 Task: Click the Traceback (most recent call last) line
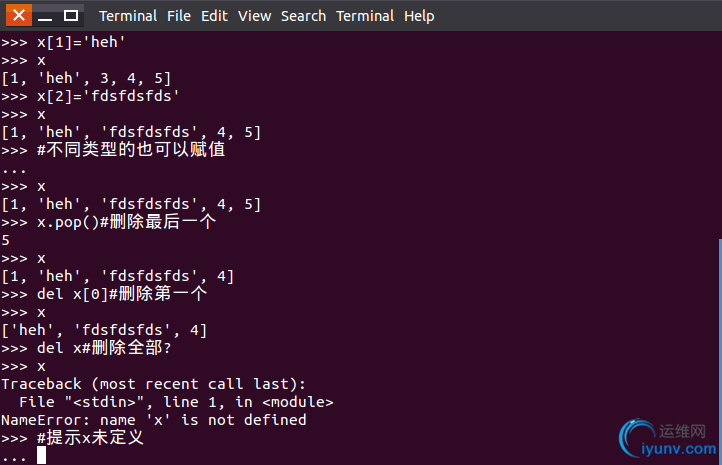153,384
